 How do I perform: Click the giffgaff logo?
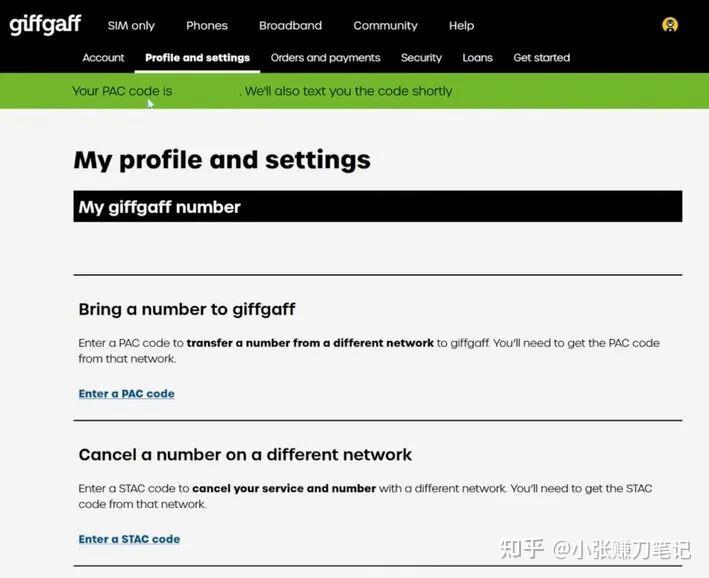45,24
